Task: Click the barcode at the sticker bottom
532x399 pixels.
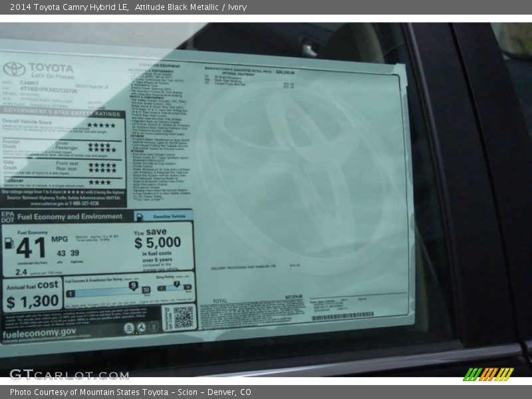Action: point(342,317)
